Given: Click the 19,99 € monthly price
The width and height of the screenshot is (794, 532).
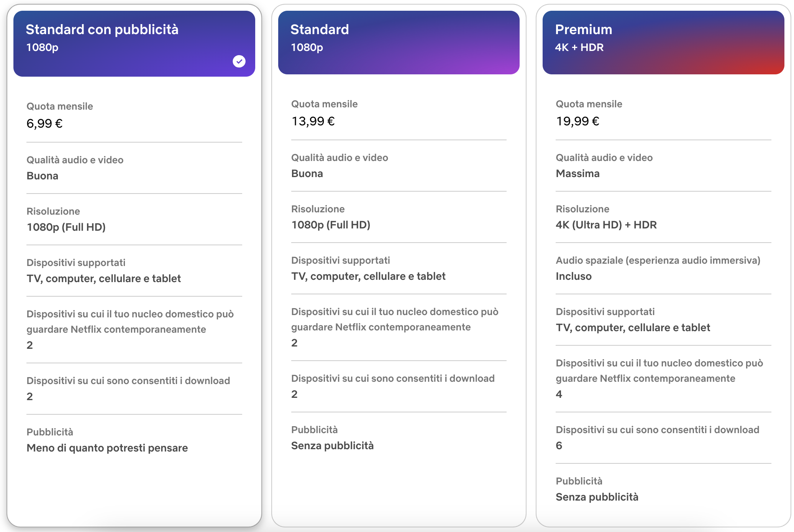Looking at the screenshot, I should [577, 121].
